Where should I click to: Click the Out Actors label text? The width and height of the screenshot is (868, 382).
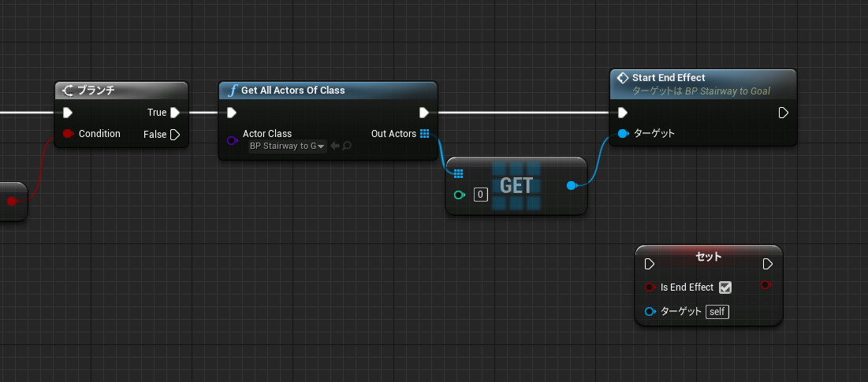point(393,134)
